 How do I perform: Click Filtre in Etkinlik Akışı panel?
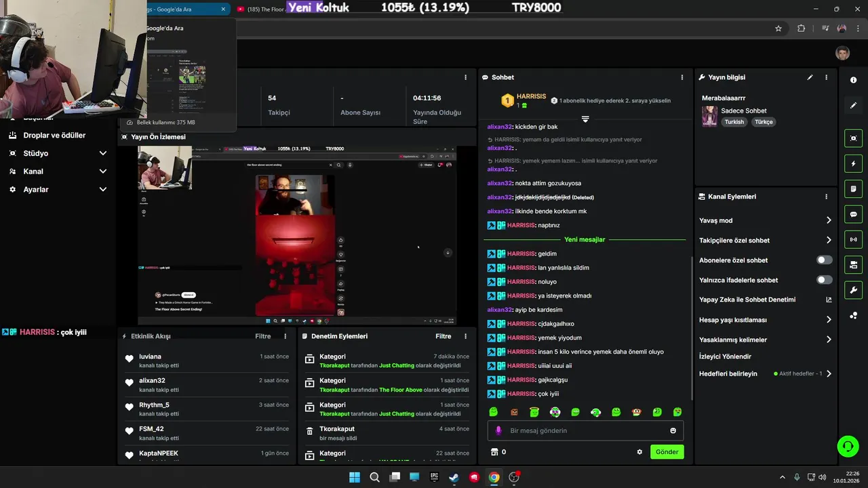pos(262,336)
